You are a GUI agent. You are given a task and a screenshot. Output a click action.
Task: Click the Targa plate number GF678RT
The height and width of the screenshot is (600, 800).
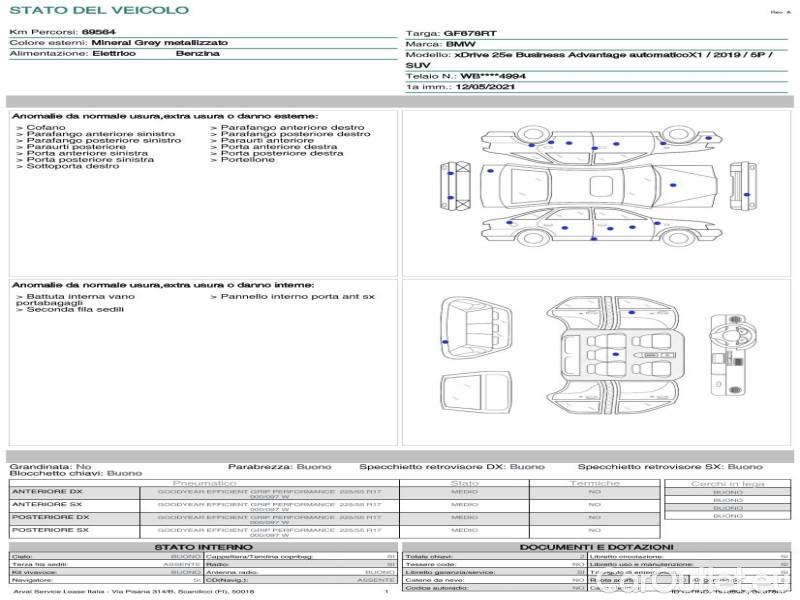click(x=470, y=33)
